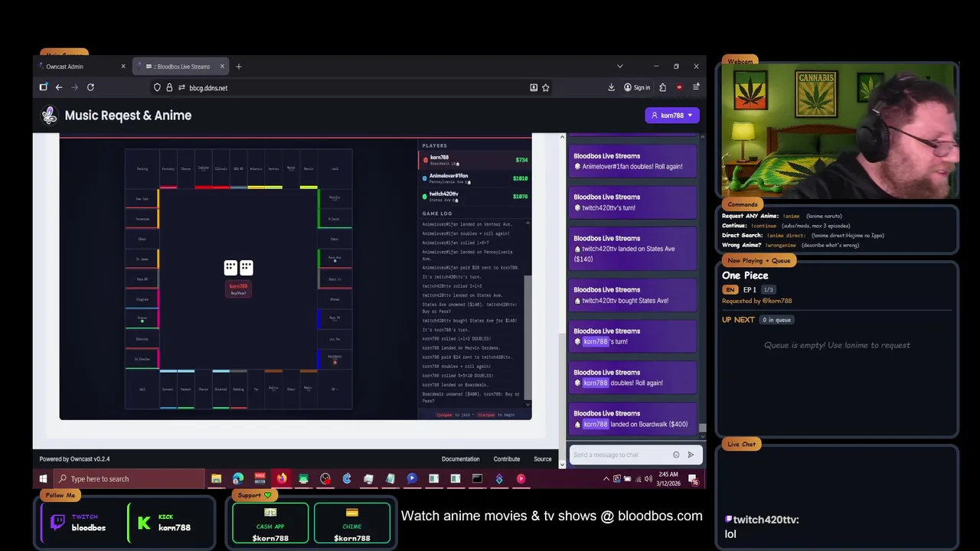Screen dimensions: 980x551
Task: Go back in browser history
Action: click(58, 87)
